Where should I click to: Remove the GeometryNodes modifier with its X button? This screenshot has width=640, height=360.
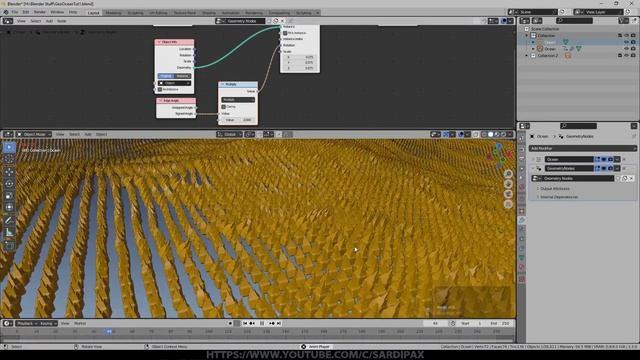(624, 168)
